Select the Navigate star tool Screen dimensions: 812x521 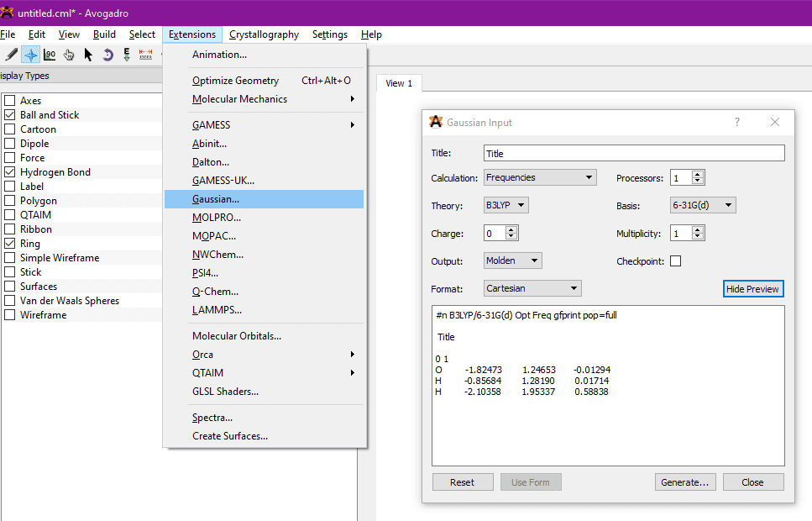coord(30,55)
